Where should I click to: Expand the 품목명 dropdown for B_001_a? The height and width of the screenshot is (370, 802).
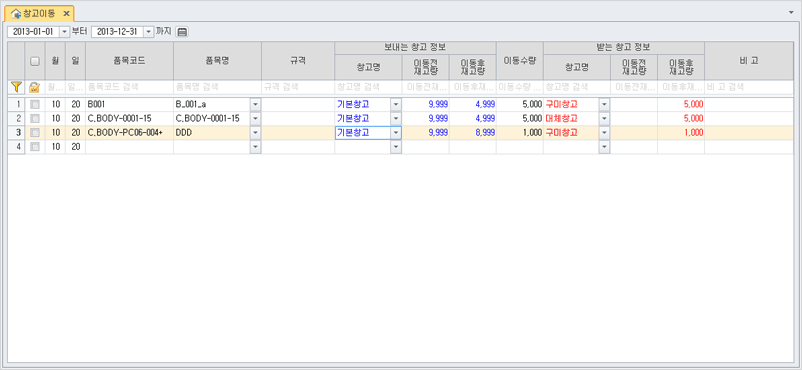pos(256,104)
